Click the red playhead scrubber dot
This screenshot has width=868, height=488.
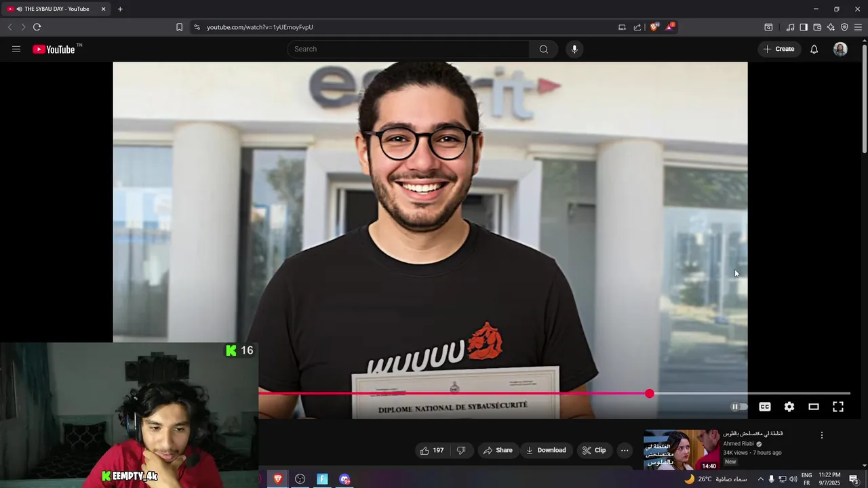[x=650, y=393]
